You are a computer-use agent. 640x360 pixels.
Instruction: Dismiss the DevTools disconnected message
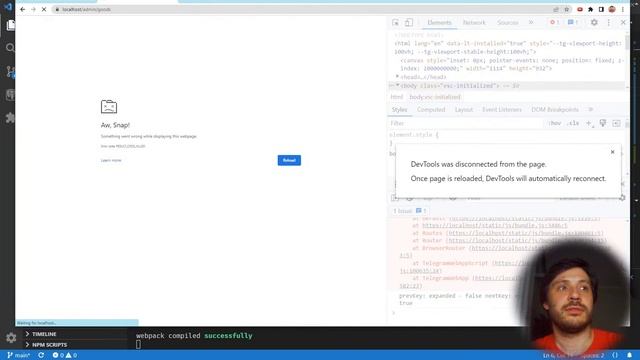tap(612, 152)
